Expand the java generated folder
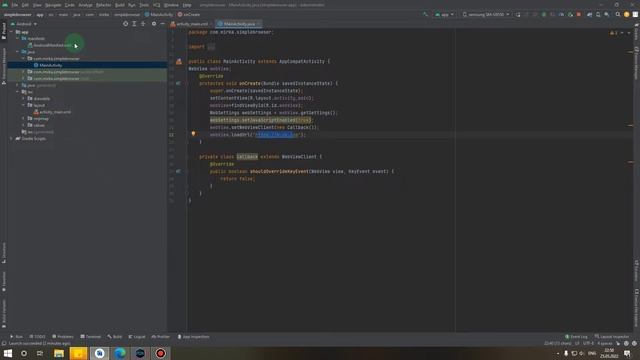The width and height of the screenshot is (640, 360). click(18, 85)
